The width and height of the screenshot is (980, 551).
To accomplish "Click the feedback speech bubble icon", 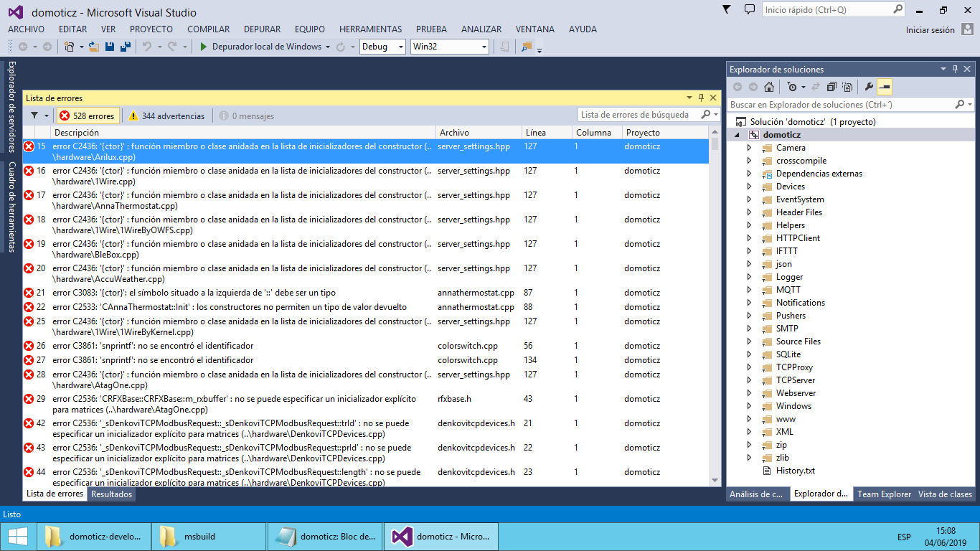I will pyautogui.click(x=750, y=9).
